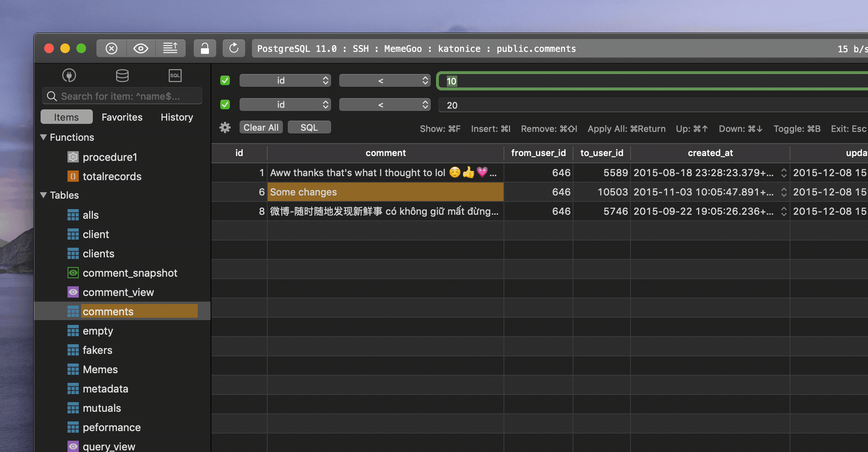868x452 pixels.
Task: Click the created_at stepper on row 6
Action: pyautogui.click(x=784, y=192)
